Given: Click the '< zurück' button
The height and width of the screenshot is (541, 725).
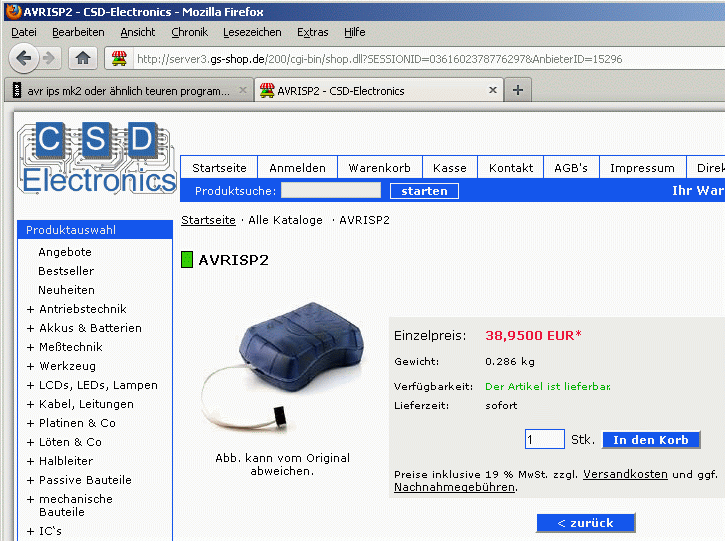Looking at the screenshot, I should pos(585,523).
